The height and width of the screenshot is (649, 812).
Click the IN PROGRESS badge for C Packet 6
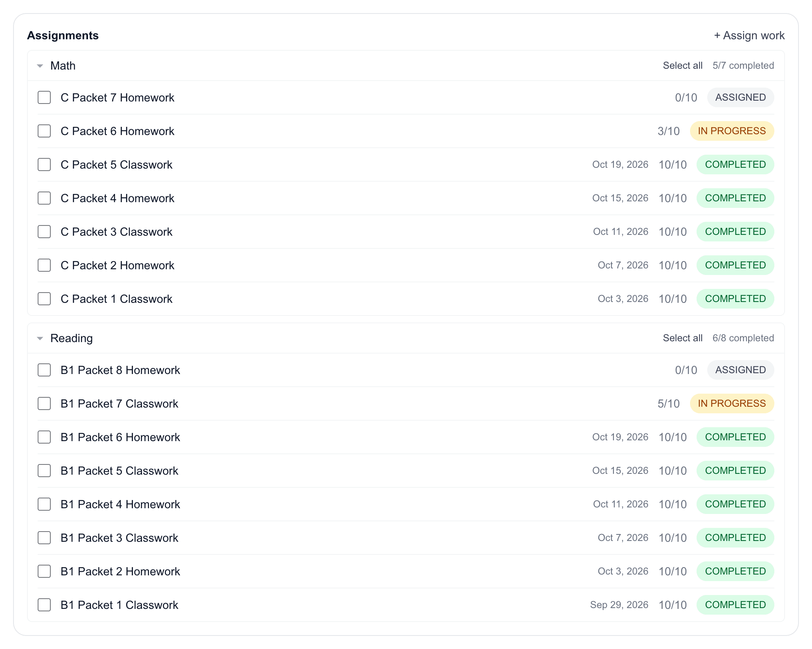pyautogui.click(x=732, y=131)
